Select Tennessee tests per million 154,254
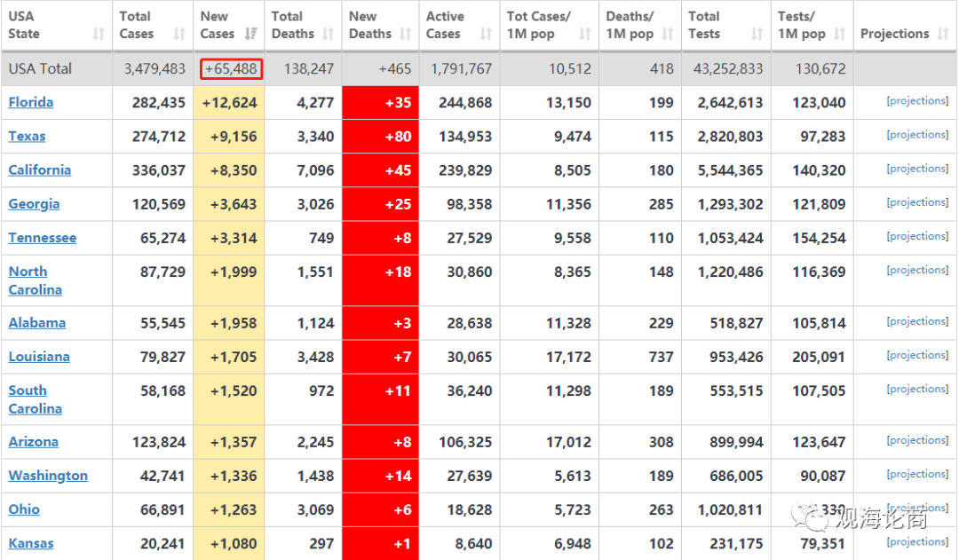The image size is (959, 560). 819,238
